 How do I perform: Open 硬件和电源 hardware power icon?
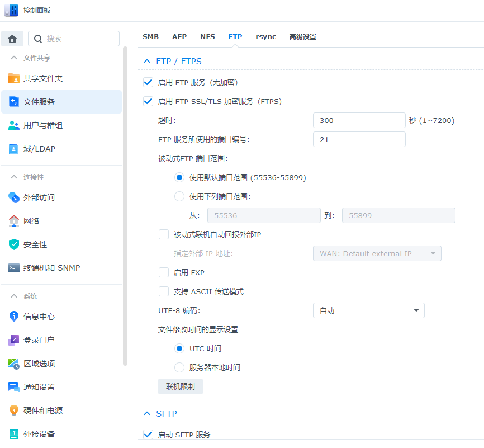[x=14, y=411]
